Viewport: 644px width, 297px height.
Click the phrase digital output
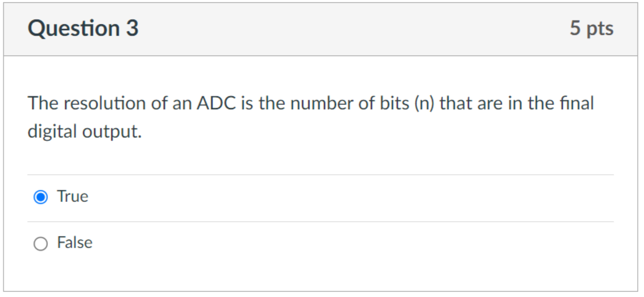[84, 131]
